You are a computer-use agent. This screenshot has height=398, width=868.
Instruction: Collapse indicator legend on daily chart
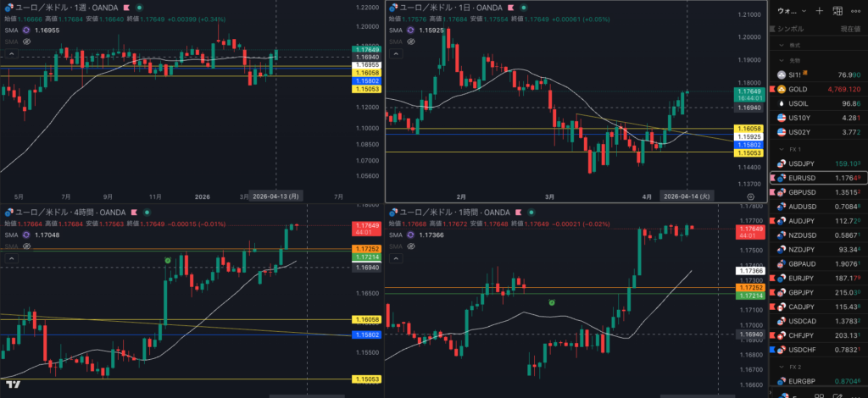[396, 53]
